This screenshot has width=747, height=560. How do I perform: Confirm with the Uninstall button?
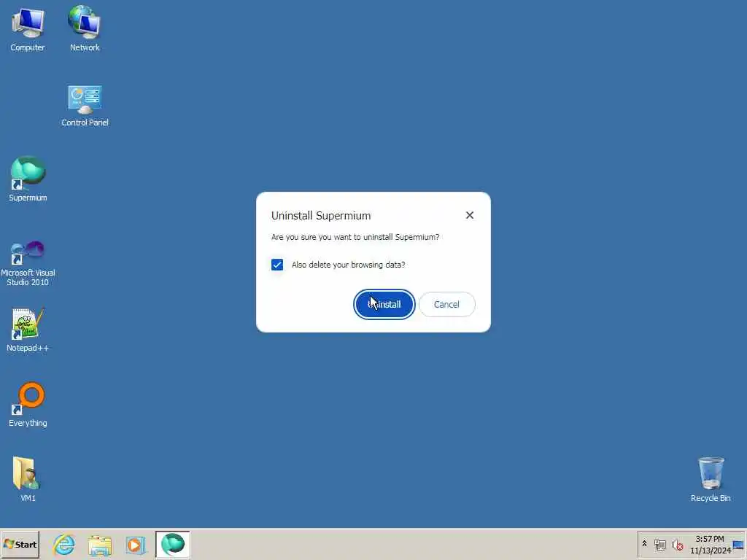coord(384,304)
